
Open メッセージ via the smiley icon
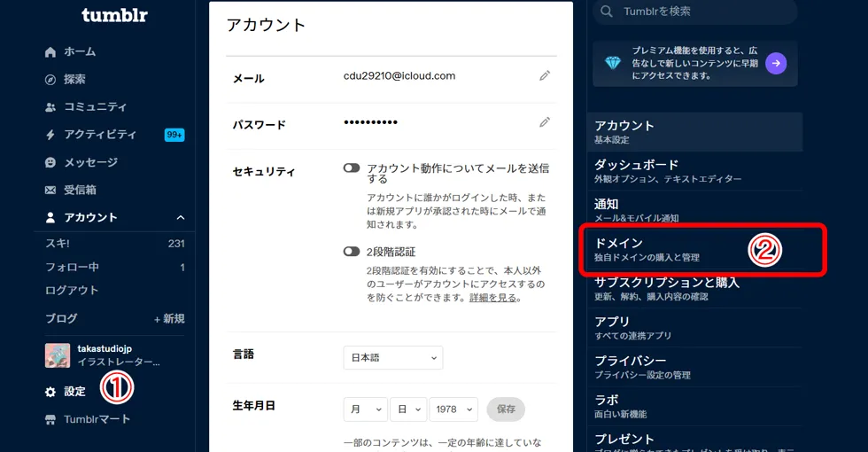coord(50,162)
